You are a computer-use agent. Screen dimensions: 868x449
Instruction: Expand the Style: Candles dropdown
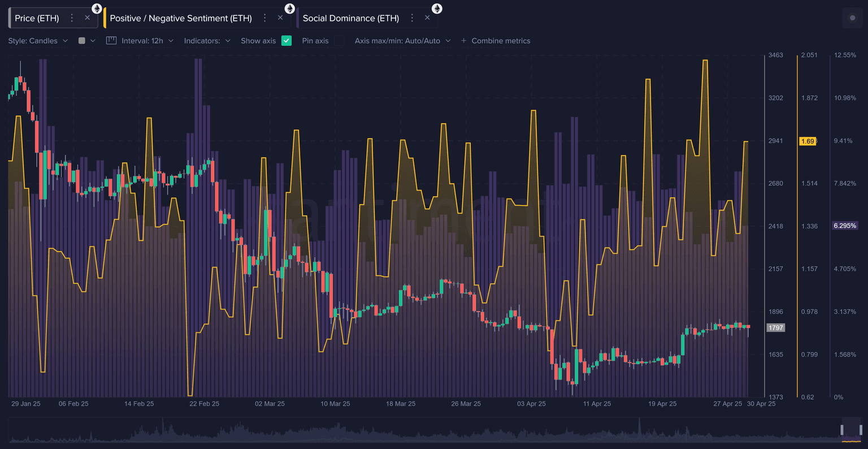pos(38,41)
